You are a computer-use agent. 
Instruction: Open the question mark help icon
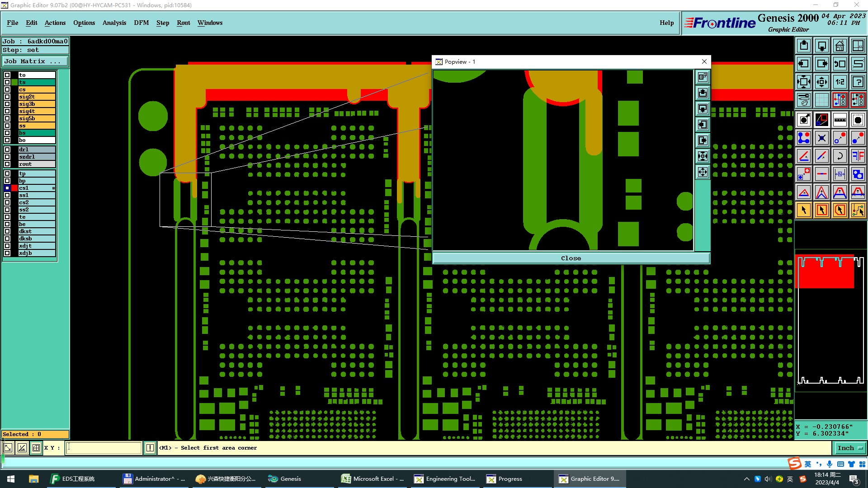(858, 82)
